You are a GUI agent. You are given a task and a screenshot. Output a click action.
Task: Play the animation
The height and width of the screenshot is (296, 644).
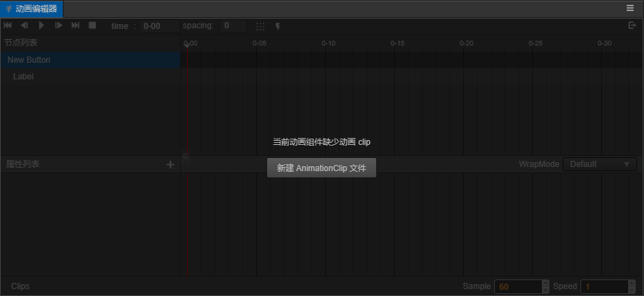point(41,26)
